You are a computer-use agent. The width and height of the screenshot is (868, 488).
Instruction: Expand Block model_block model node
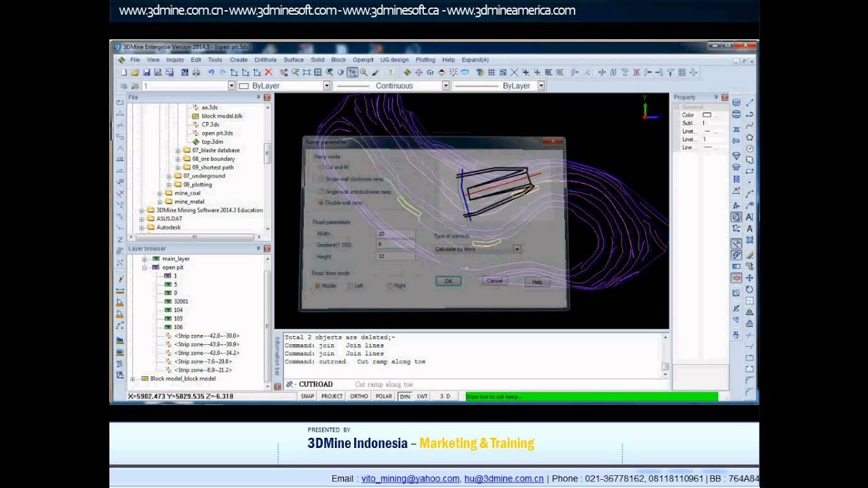[133, 379]
